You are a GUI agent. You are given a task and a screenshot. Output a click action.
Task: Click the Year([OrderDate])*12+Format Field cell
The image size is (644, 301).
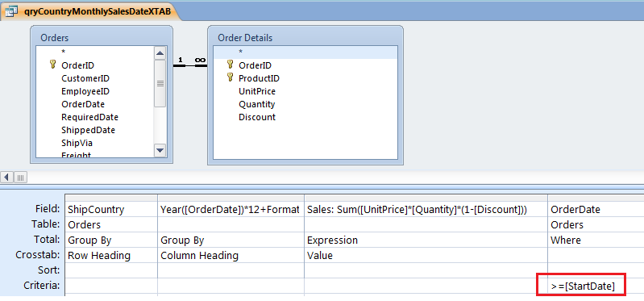(231, 209)
